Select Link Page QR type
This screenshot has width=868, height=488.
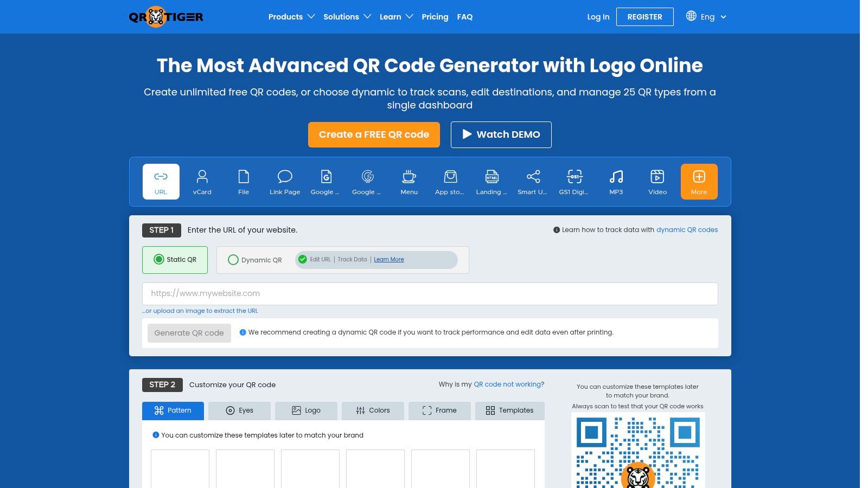(285, 182)
